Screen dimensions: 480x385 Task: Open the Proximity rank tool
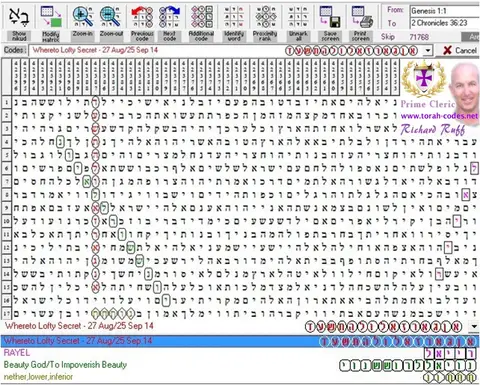265,17
